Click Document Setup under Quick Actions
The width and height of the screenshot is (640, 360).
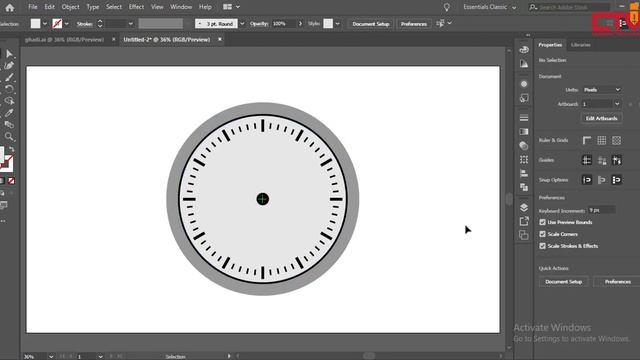564,282
